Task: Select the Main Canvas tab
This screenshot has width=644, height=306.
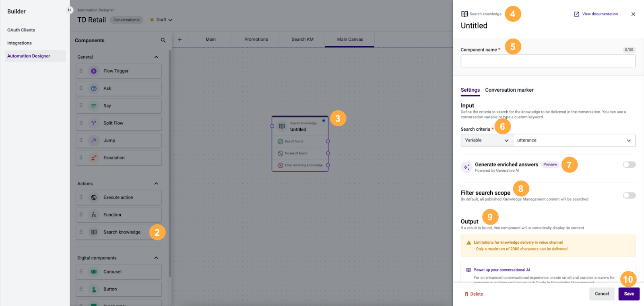Action: coord(350,39)
